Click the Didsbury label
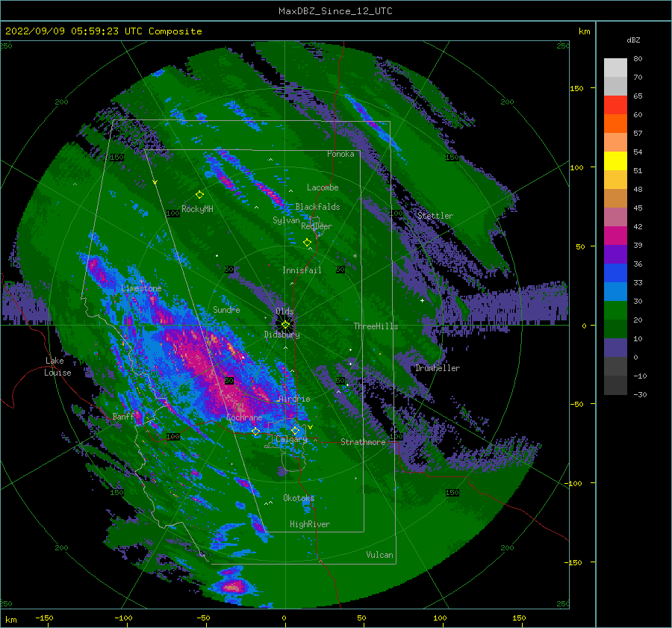The height and width of the screenshot is (628, 672). tap(281, 335)
